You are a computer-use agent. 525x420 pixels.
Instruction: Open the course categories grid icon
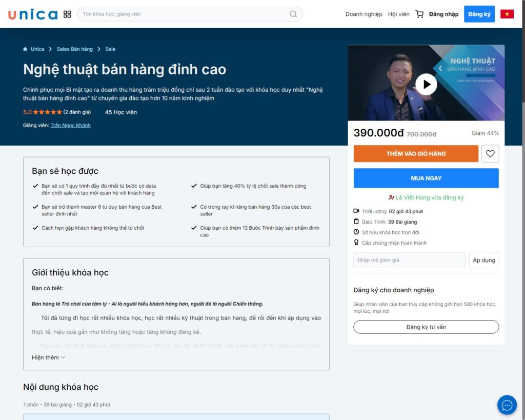click(67, 14)
